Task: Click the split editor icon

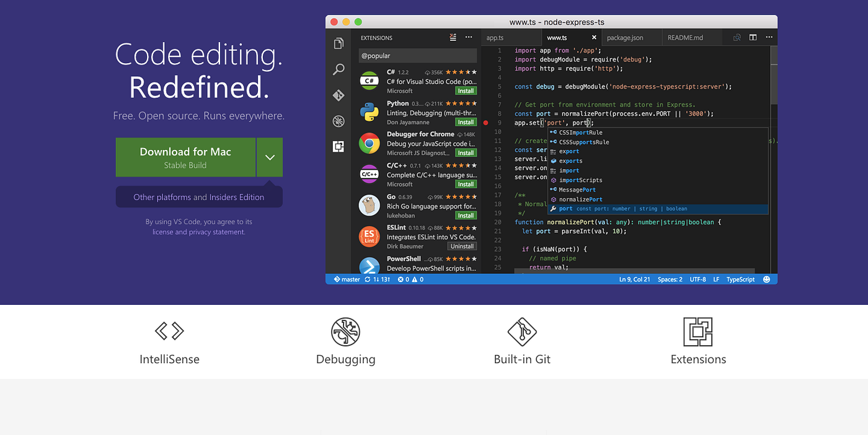Action: tap(752, 37)
